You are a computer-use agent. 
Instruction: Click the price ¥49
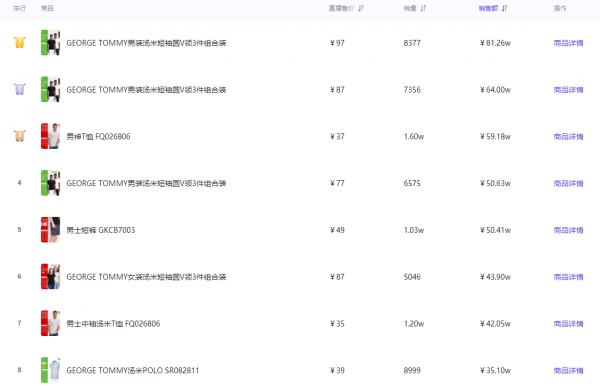point(338,230)
